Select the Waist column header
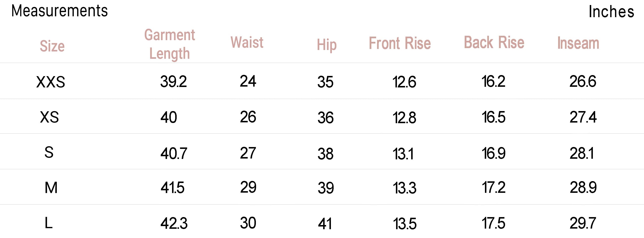Viewport: 644px width, 238px height. pyautogui.click(x=247, y=42)
